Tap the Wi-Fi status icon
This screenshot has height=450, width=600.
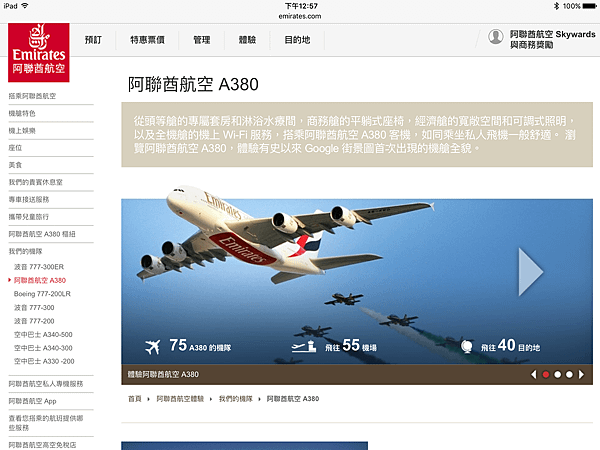click(25, 6)
